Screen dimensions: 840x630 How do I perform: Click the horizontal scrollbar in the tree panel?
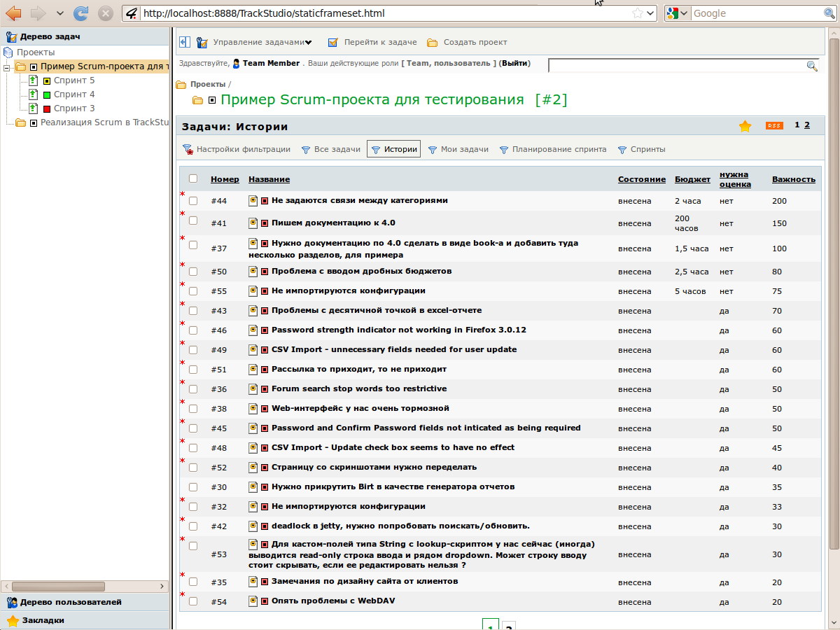[x=59, y=587]
